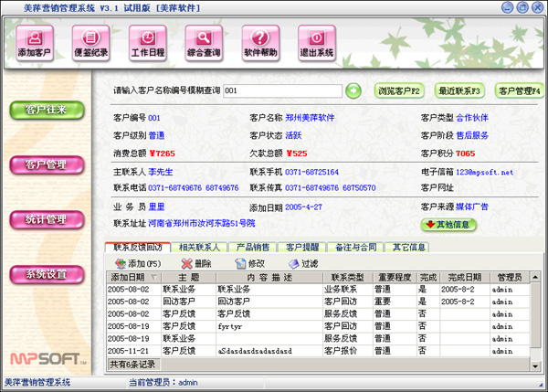The image size is (548, 392).
Task: Click the 退出系统 exit system icon
Action: pos(317,43)
